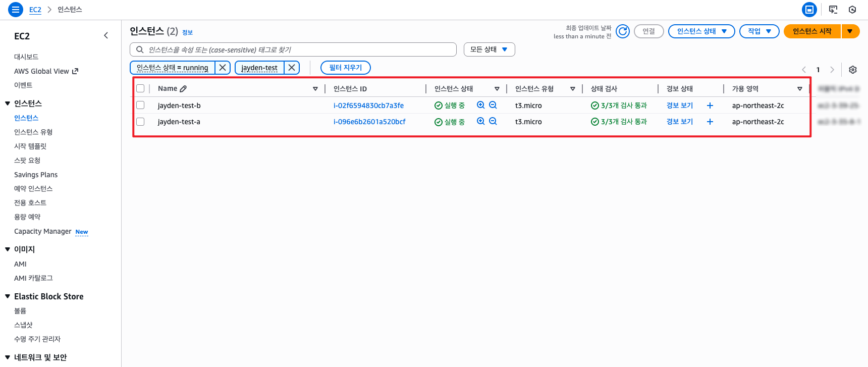Screen dimensions: 868x367
Task: Remove the running state filter chip
Action: 223,68
